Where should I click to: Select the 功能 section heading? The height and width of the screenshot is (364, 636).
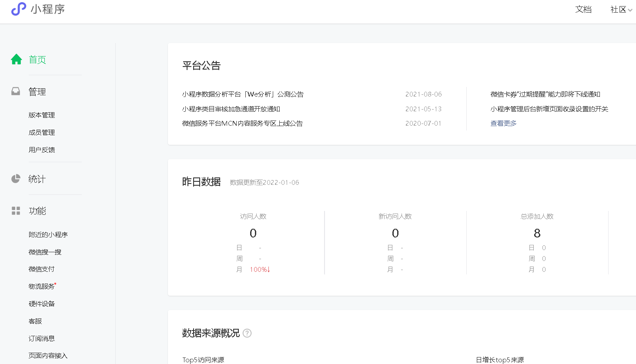point(37,211)
